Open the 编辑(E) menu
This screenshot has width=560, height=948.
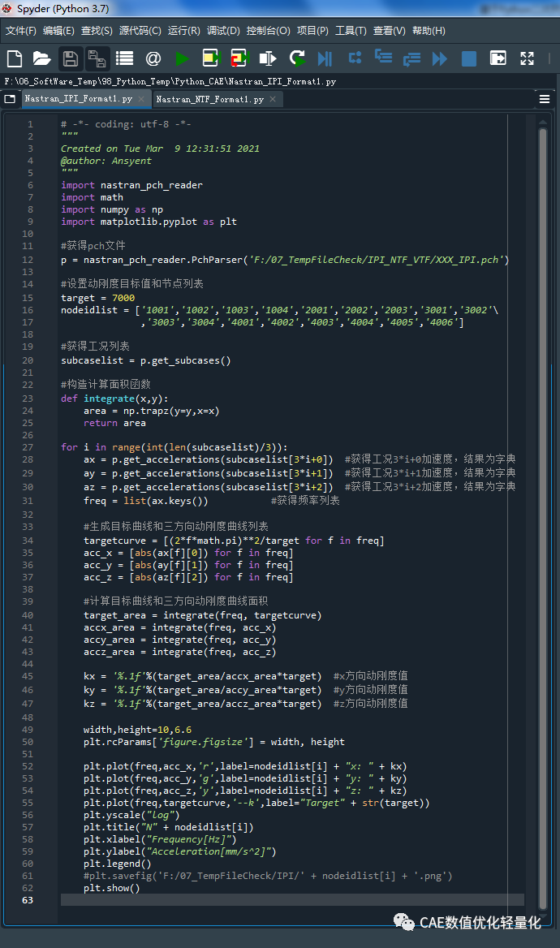(x=58, y=31)
